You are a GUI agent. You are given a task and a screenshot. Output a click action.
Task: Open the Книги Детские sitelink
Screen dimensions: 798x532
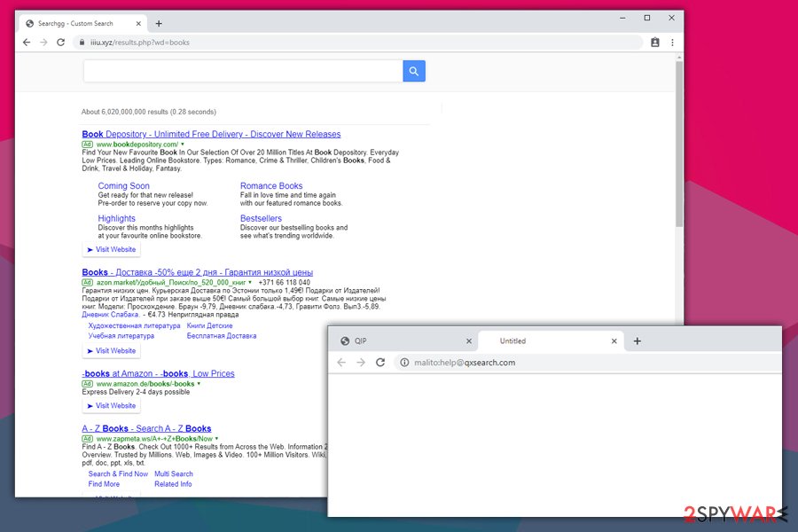209,325
